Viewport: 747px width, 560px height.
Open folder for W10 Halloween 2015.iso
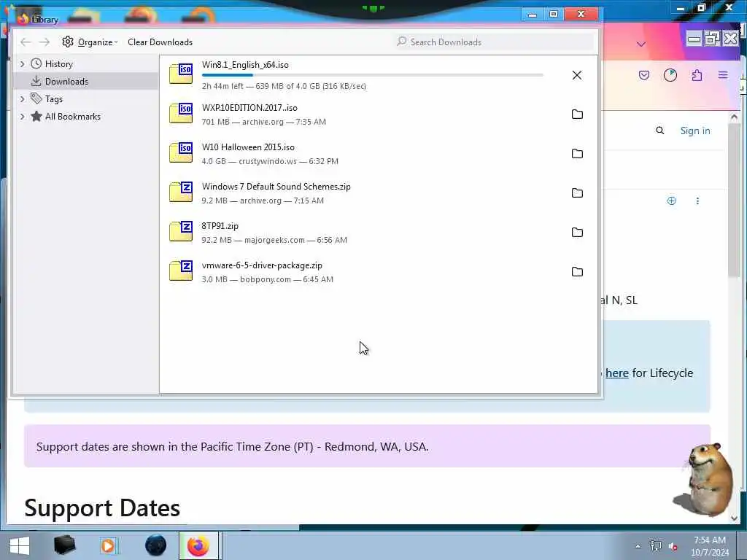(577, 153)
